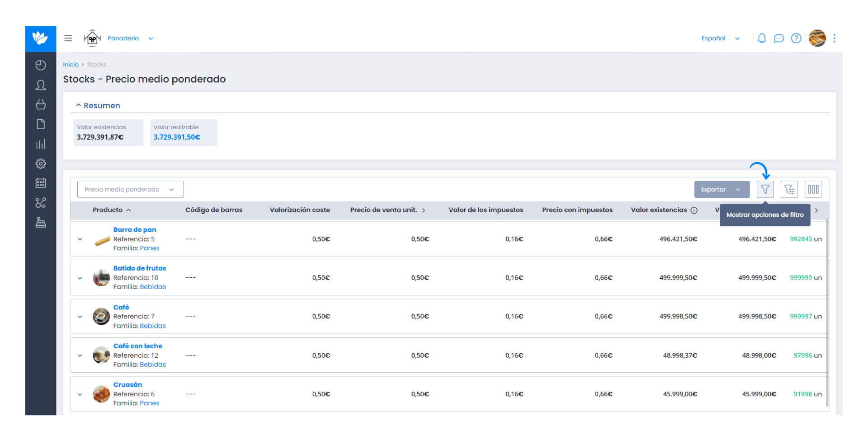Click the app logo in the top-left corner
868x440 pixels.
pos(41,38)
